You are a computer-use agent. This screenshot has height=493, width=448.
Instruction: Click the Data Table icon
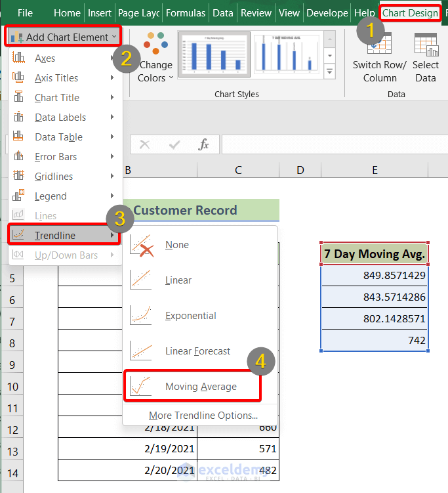[18, 137]
